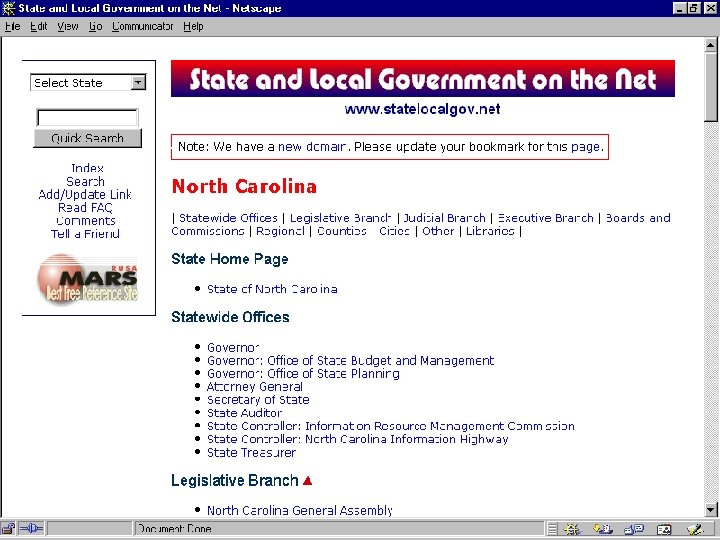Click the Select State dropdown arrow

click(x=138, y=83)
